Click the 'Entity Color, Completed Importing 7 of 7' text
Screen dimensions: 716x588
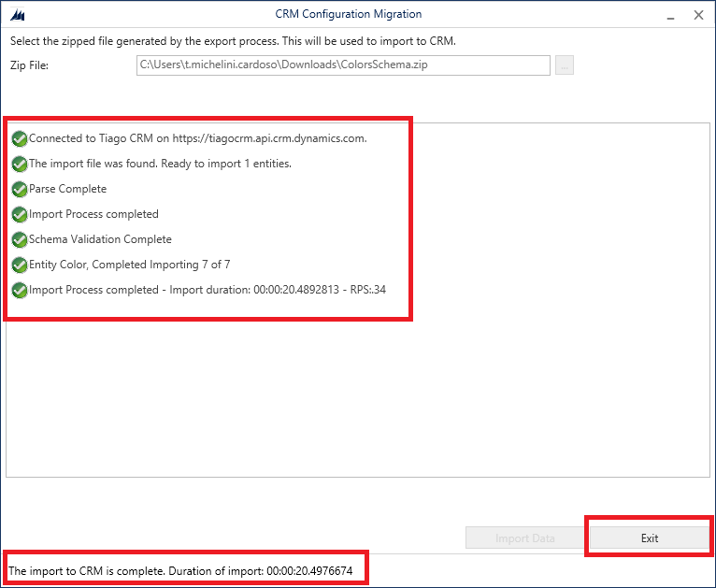(129, 265)
